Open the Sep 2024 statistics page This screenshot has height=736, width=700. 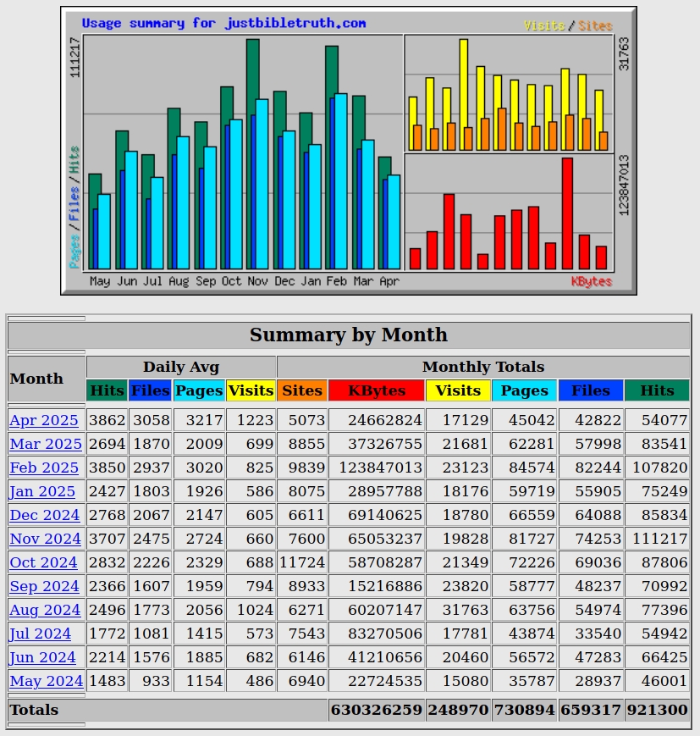44,586
